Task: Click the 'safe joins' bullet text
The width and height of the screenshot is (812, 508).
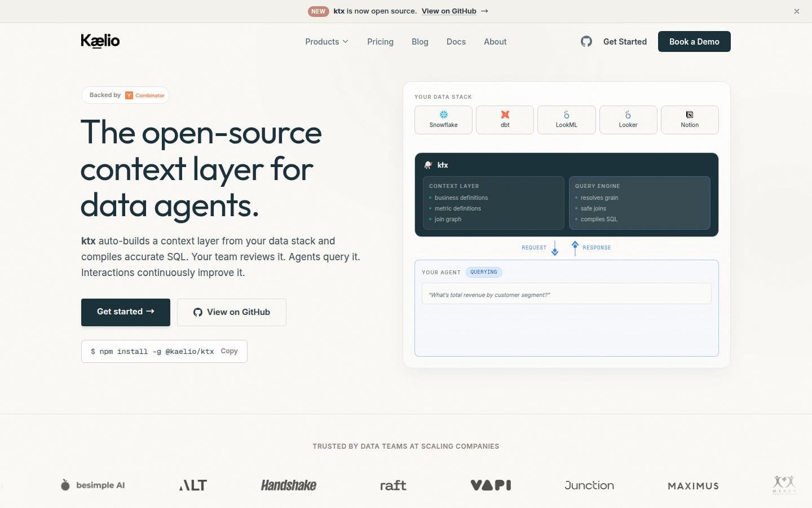Action: point(593,208)
